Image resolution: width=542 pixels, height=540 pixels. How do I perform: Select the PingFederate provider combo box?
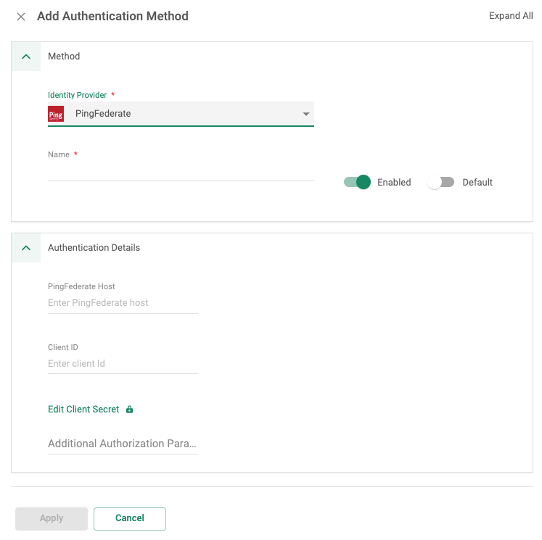pos(181,114)
